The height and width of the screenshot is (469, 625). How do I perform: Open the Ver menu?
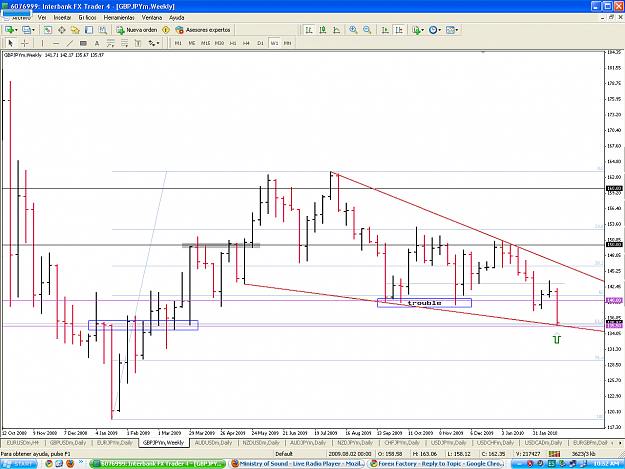click(42, 18)
